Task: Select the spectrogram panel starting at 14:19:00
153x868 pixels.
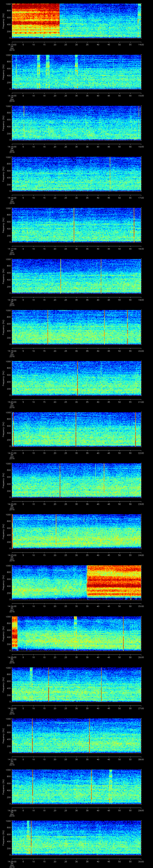Action: tap(76, 327)
